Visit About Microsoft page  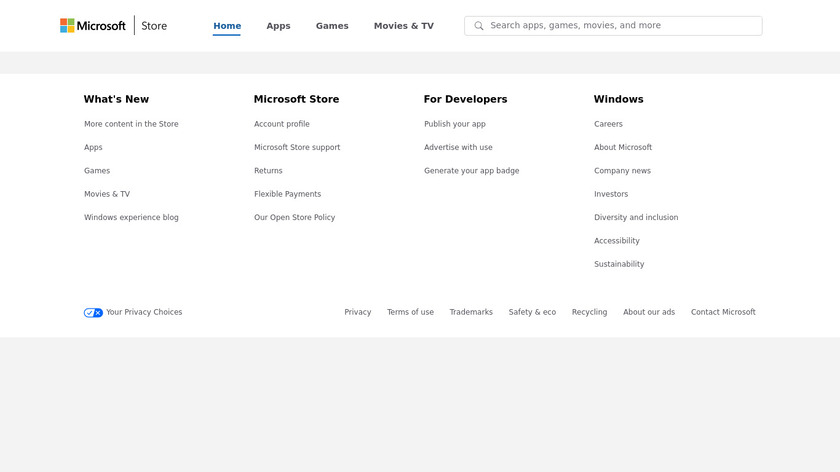[x=623, y=147]
